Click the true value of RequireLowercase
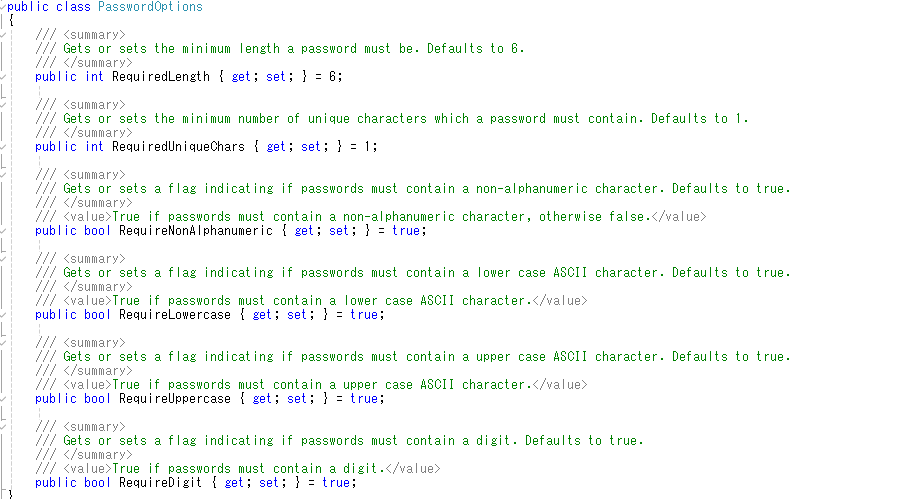 [x=364, y=315]
